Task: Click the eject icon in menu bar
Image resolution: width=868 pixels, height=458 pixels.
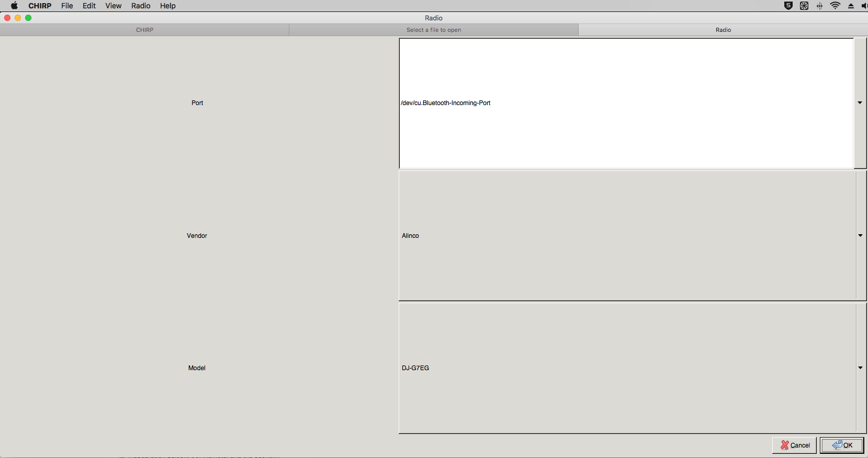Action: pos(851,6)
